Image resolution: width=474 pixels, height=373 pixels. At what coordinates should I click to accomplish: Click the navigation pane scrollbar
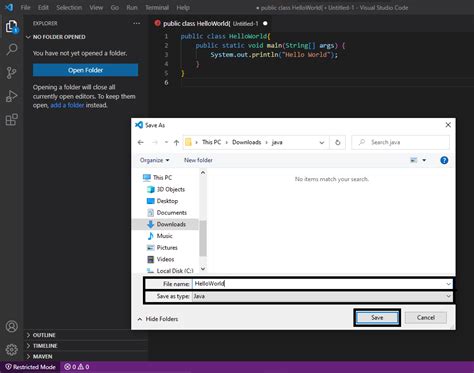tap(203, 238)
